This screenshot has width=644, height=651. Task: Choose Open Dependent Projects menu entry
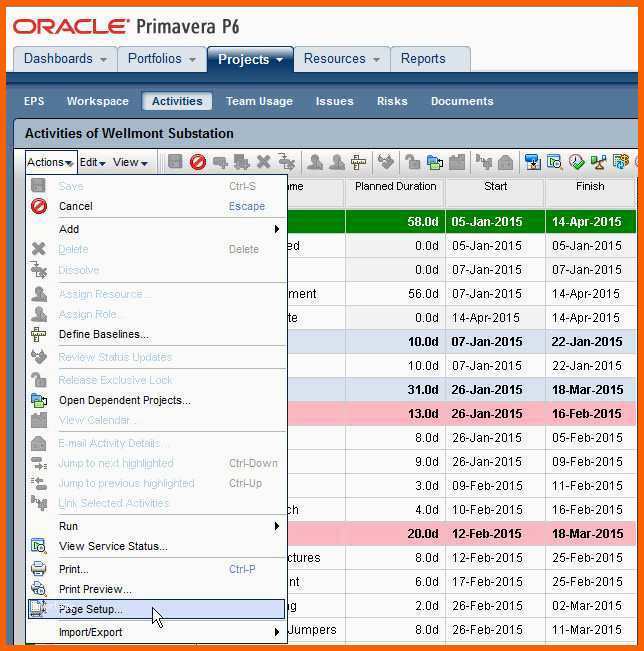coord(157,400)
